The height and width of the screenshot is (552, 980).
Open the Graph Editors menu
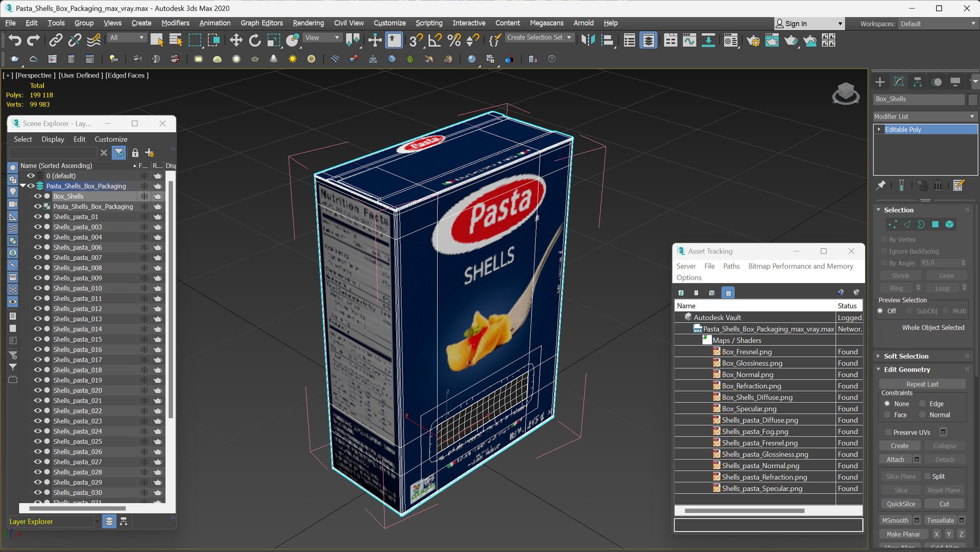click(261, 23)
